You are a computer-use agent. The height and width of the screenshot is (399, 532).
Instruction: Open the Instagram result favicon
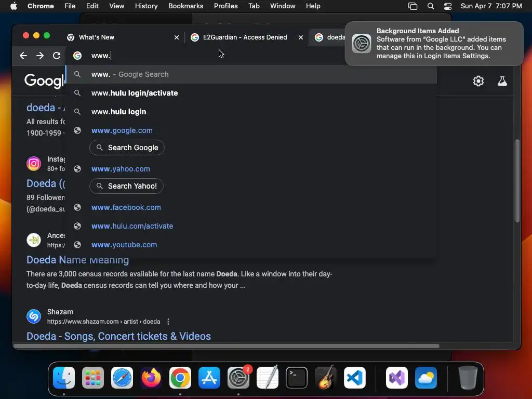pyautogui.click(x=34, y=164)
